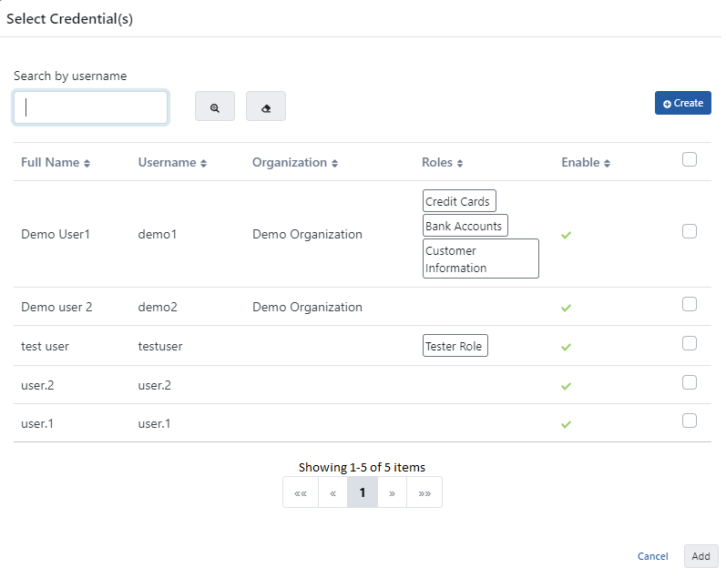Viewport: 726px width, 588px height.
Task: Click the search magnifier icon button
Action: [x=215, y=106]
